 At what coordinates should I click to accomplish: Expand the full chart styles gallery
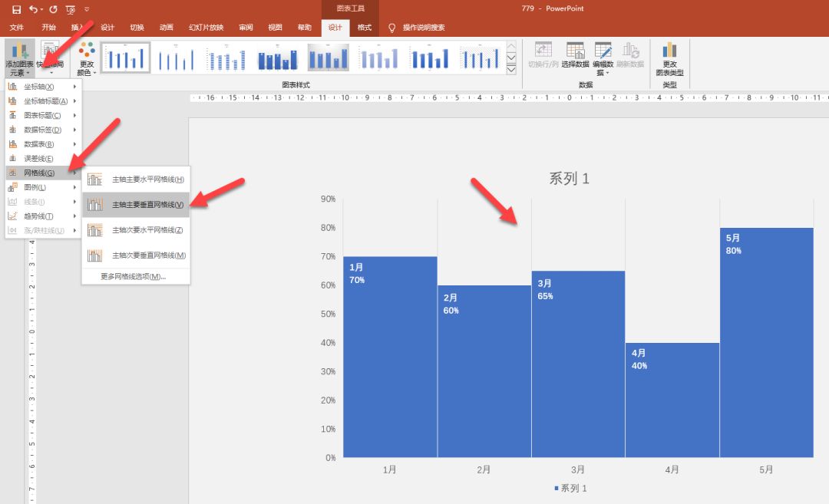coord(511,69)
